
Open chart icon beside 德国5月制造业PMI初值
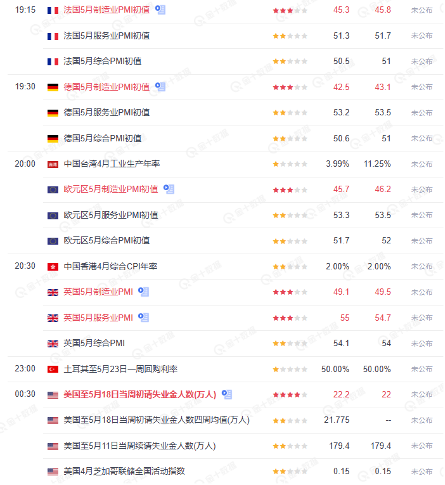tap(160, 87)
